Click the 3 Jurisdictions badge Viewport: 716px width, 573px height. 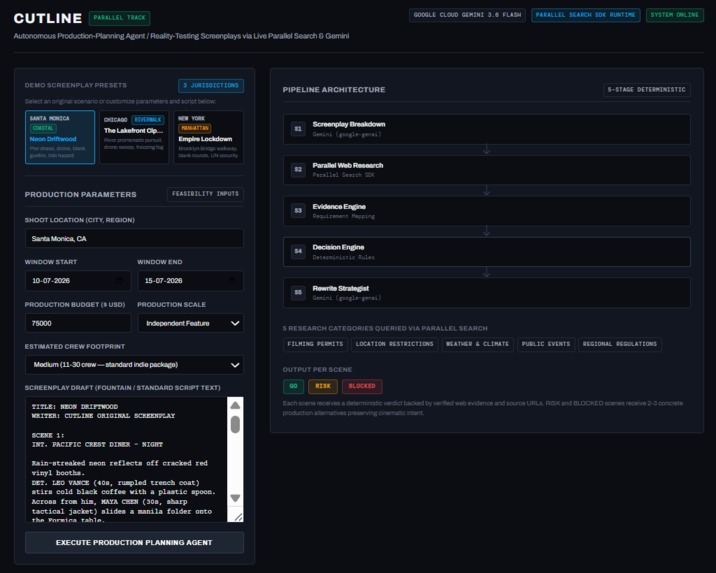coord(211,85)
